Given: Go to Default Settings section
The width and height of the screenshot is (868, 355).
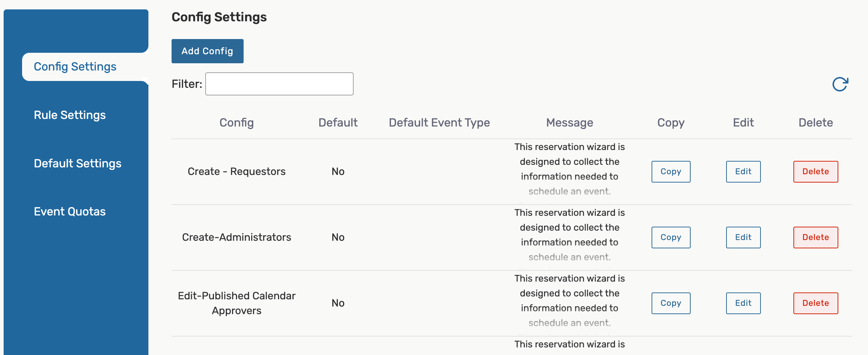Looking at the screenshot, I should pos(77,163).
